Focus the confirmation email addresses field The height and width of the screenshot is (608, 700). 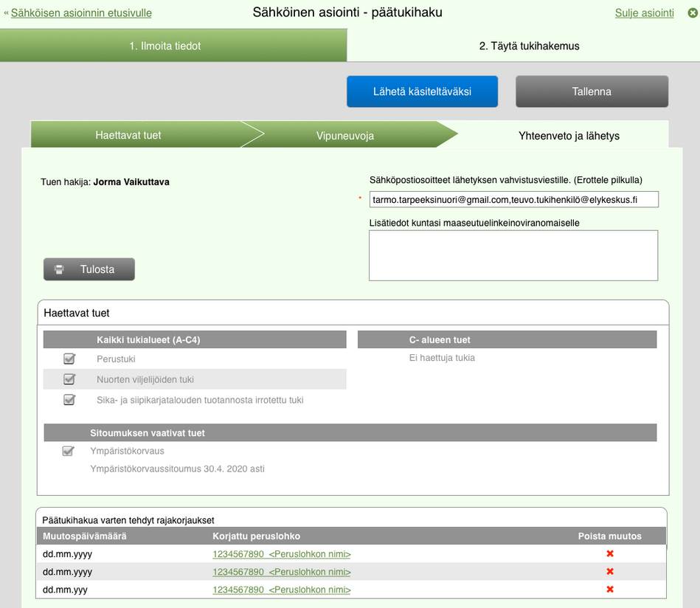pyautogui.click(x=513, y=199)
